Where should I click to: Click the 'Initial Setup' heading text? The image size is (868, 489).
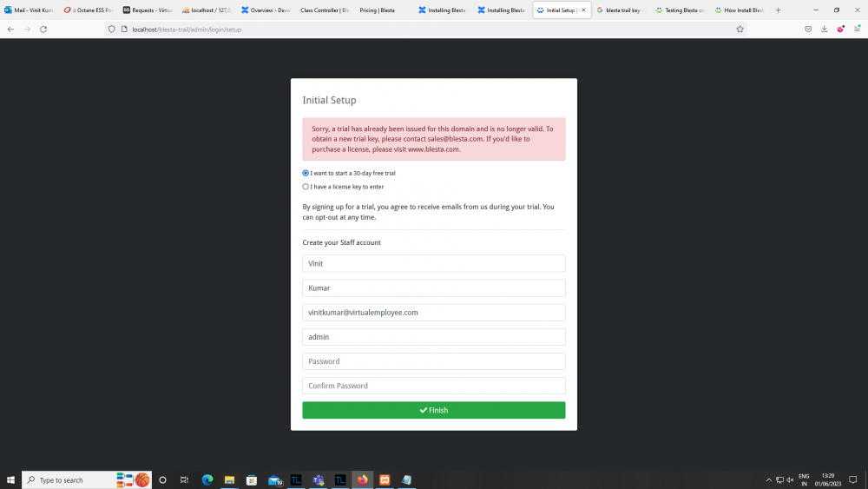point(329,100)
